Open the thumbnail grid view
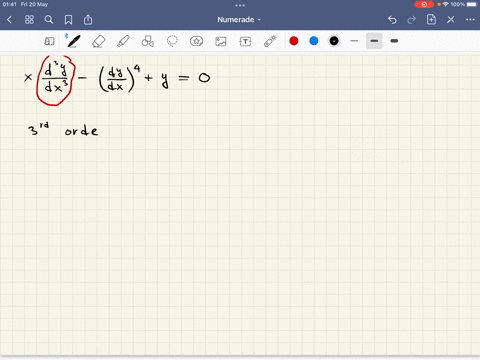This screenshot has height=360, width=480. pyautogui.click(x=29, y=20)
